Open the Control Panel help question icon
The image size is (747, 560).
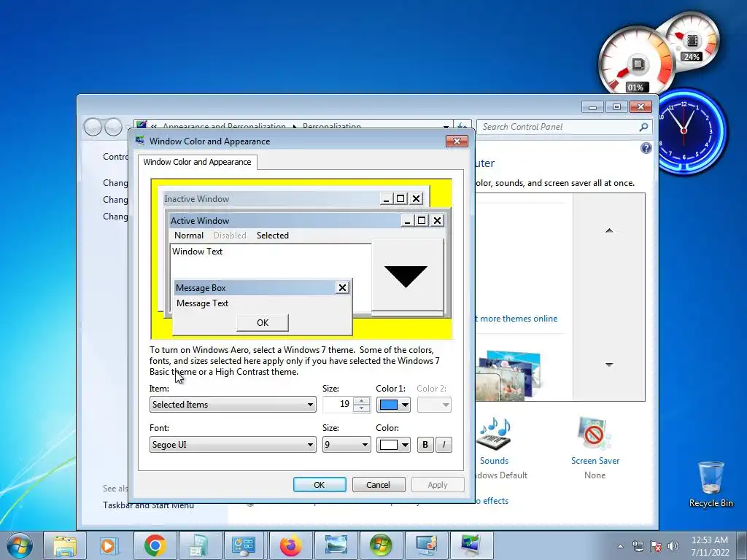coord(646,148)
